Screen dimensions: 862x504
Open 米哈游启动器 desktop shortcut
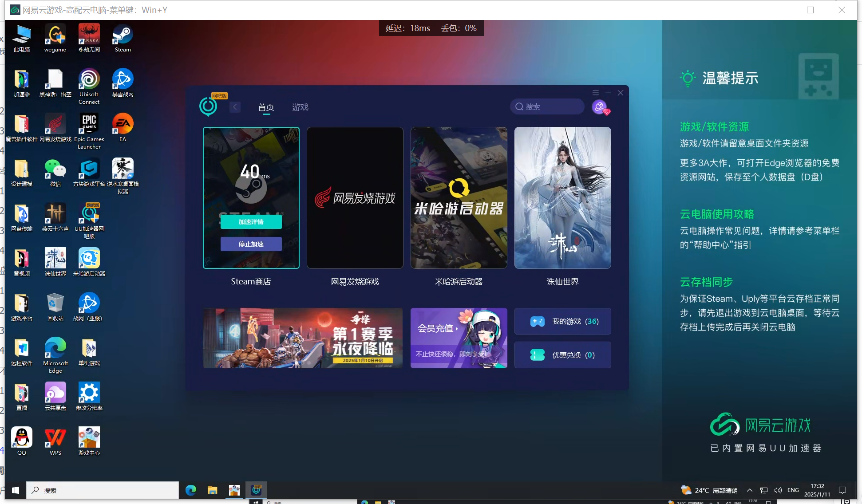coord(89,262)
